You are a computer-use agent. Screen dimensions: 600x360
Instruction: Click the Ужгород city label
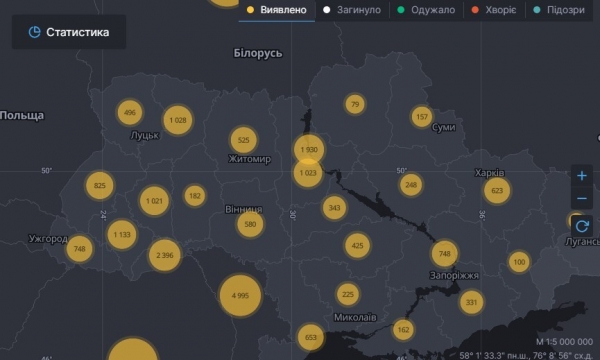pos(48,239)
